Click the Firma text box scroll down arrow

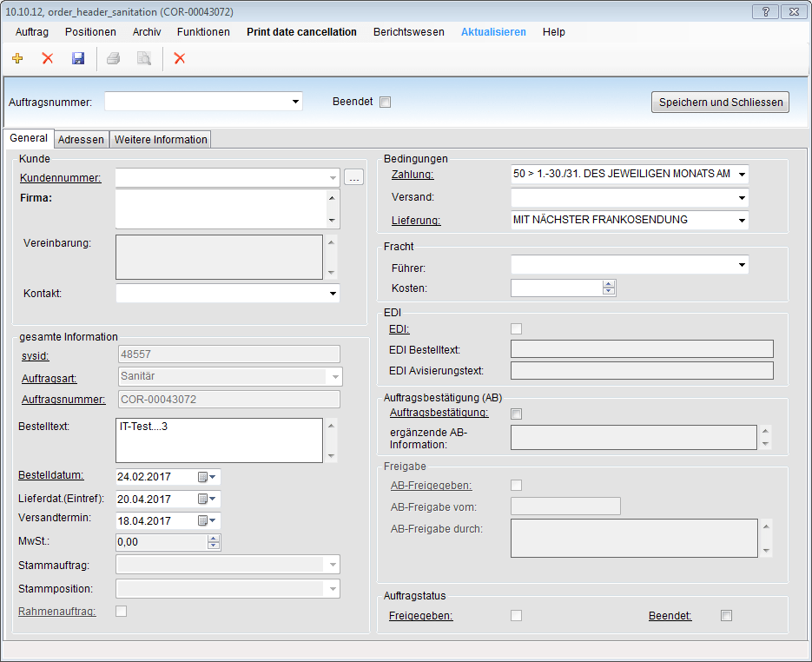tap(332, 220)
